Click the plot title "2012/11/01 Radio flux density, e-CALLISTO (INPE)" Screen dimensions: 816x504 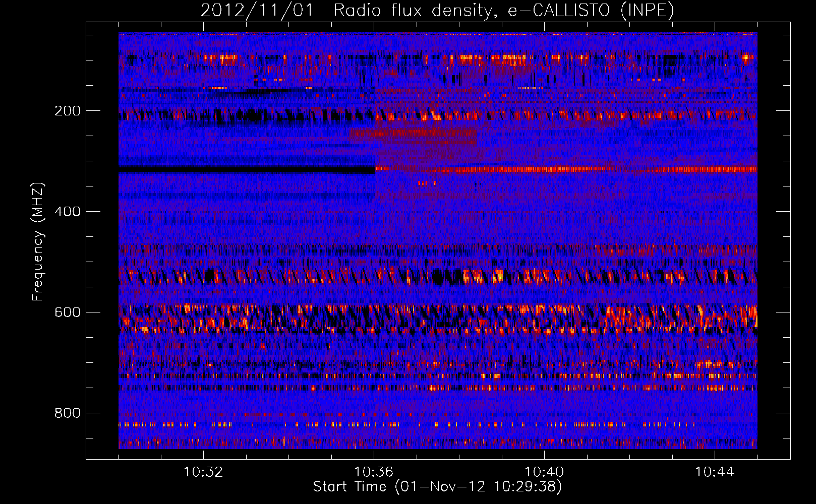point(437,10)
